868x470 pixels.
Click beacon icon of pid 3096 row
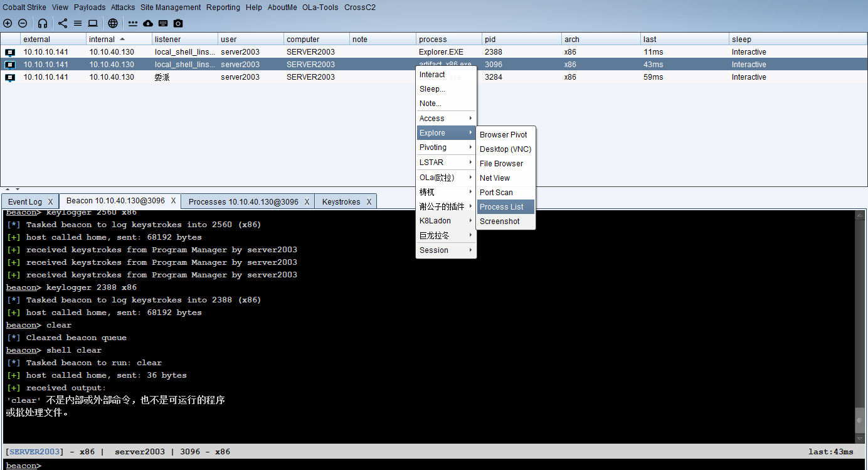[x=10, y=65]
